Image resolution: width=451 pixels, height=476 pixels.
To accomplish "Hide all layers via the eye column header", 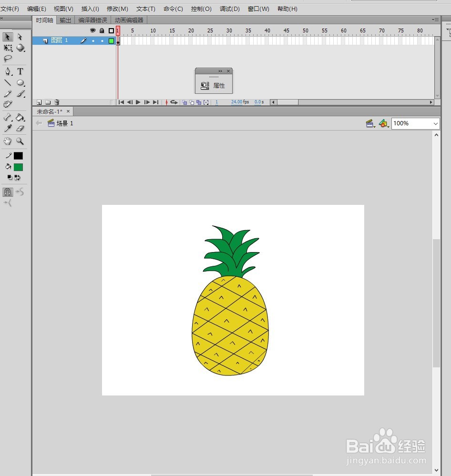I will click(92, 30).
